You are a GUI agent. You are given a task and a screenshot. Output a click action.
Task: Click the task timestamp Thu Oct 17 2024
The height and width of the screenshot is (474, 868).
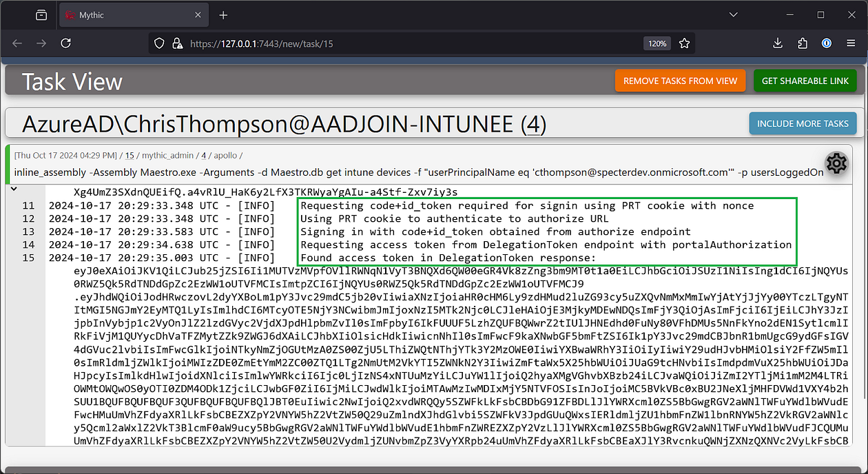click(66, 157)
